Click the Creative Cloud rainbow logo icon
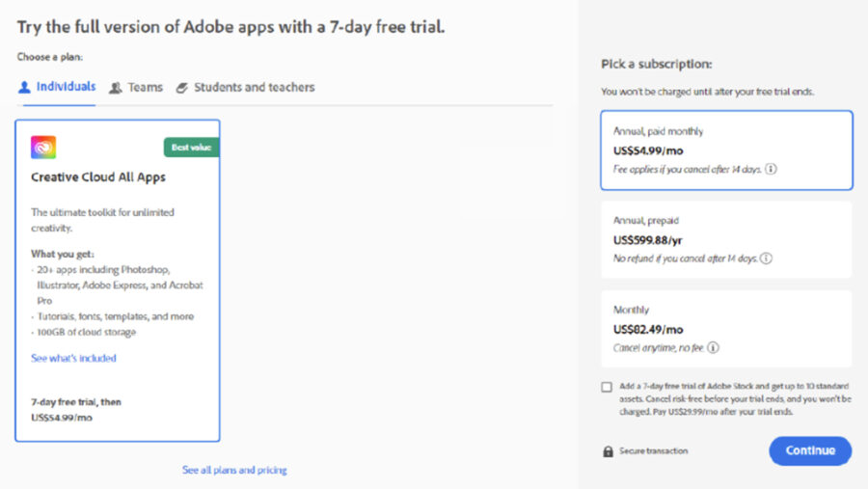868x489 pixels. tap(43, 148)
